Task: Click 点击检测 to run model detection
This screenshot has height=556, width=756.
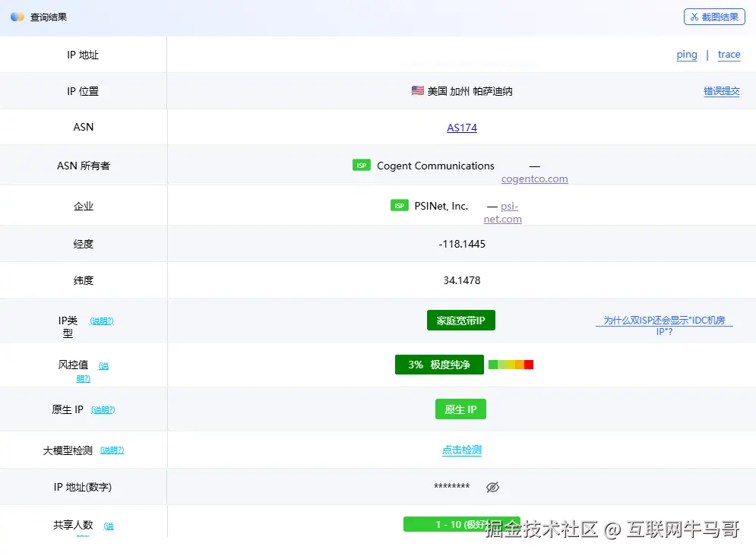Action: click(x=461, y=450)
